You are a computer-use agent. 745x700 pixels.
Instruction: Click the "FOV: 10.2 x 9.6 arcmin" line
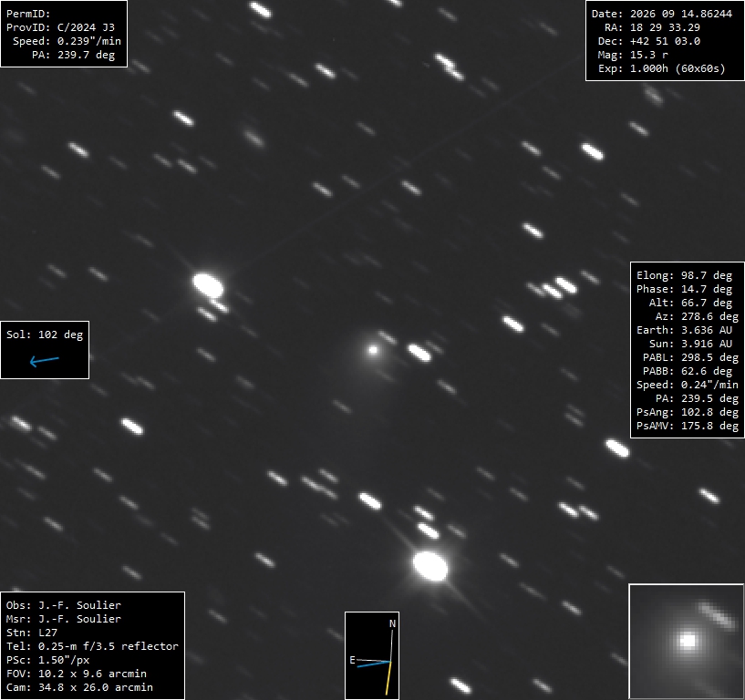(x=77, y=674)
